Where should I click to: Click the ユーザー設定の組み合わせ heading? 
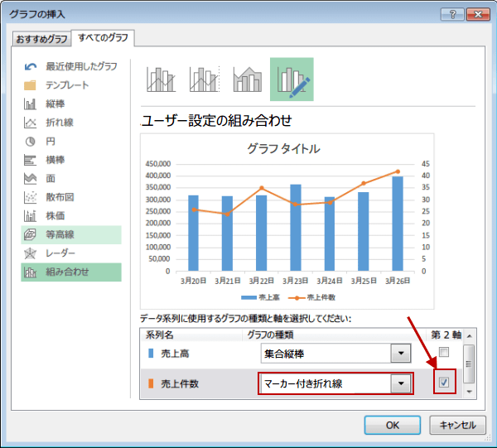click(x=216, y=121)
